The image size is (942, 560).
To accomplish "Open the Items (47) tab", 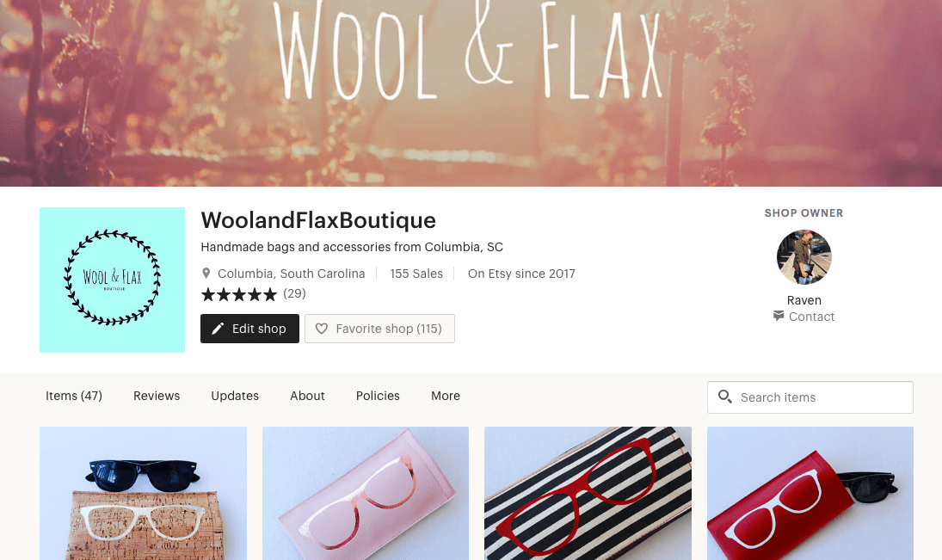I will (74, 396).
